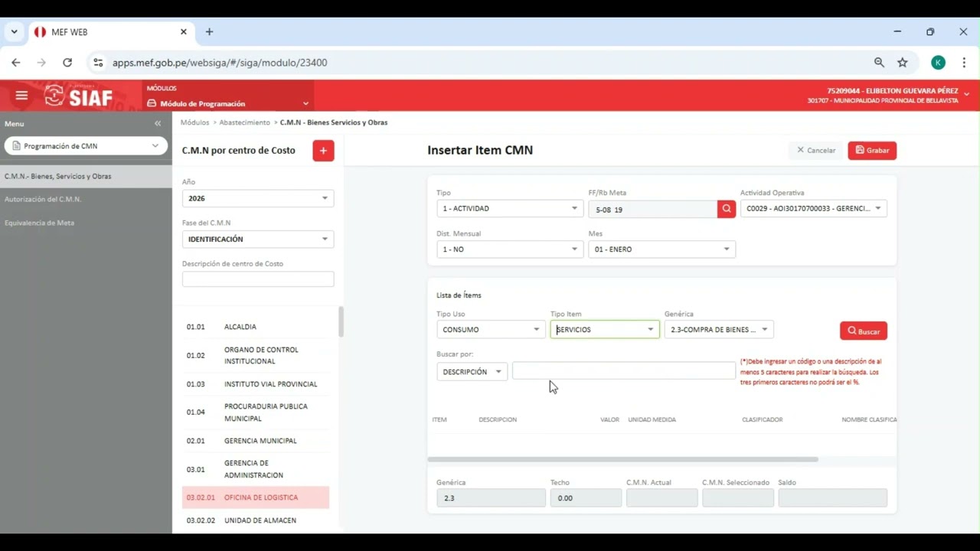Open Tipo 1 - ACTIVIDAD dropdown
This screenshot has height=551, width=980.
coord(509,208)
